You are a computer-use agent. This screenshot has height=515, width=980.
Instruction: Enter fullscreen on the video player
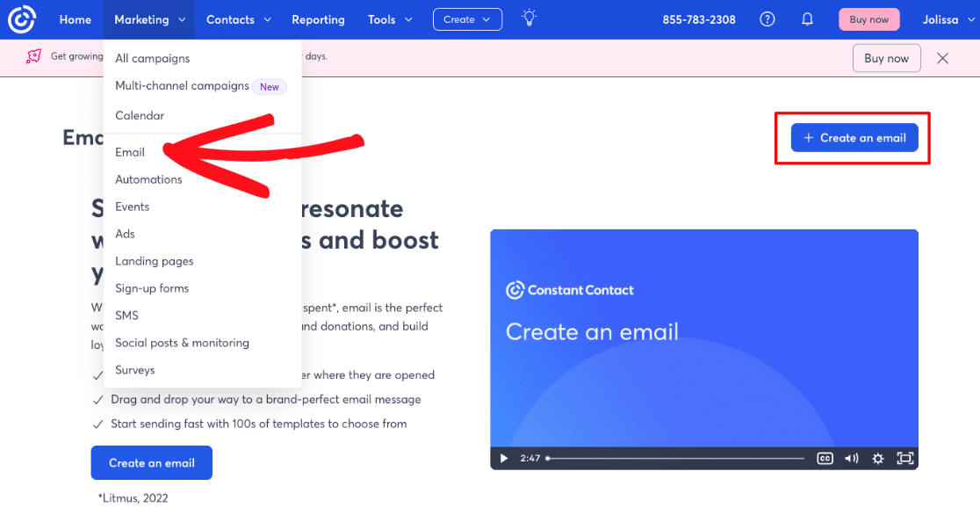904,458
